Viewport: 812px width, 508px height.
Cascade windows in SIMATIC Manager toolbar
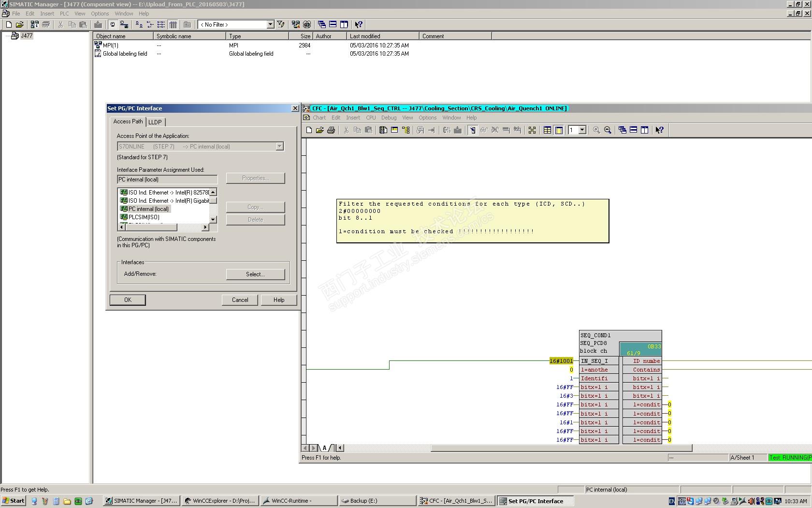pos(321,25)
